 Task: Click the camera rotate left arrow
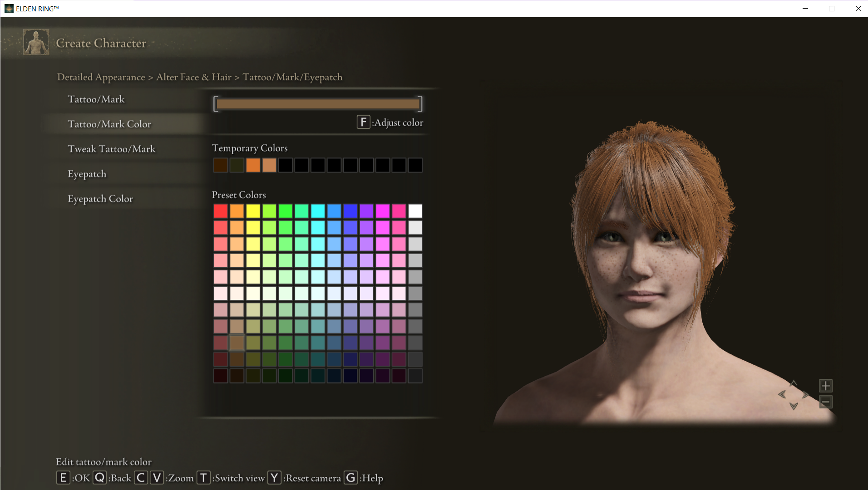coord(782,394)
